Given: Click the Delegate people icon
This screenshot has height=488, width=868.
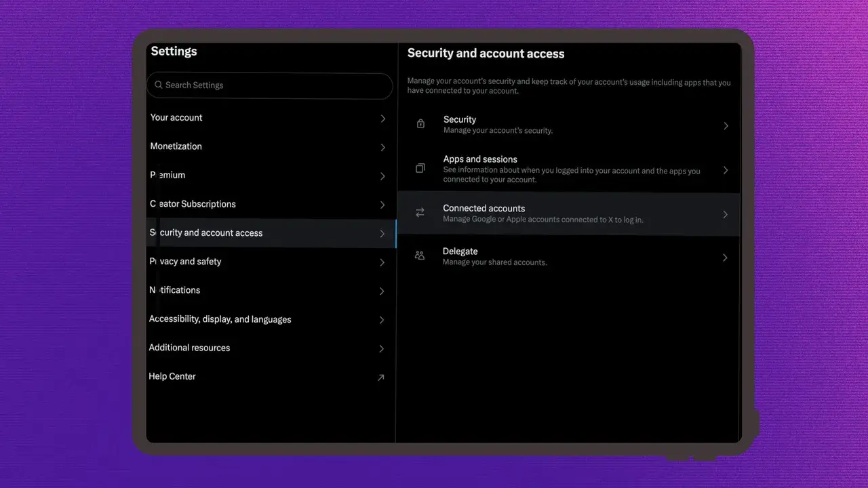Looking at the screenshot, I should pyautogui.click(x=420, y=256).
